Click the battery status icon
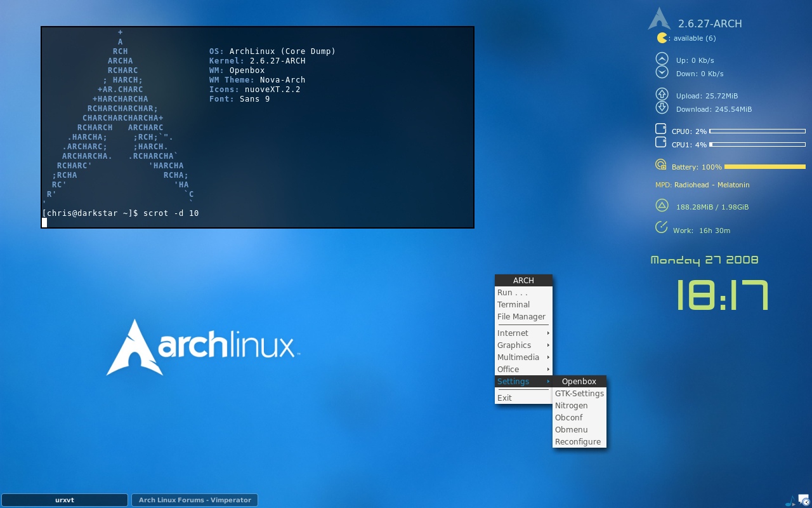The image size is (812, 508). click(661, 165)
